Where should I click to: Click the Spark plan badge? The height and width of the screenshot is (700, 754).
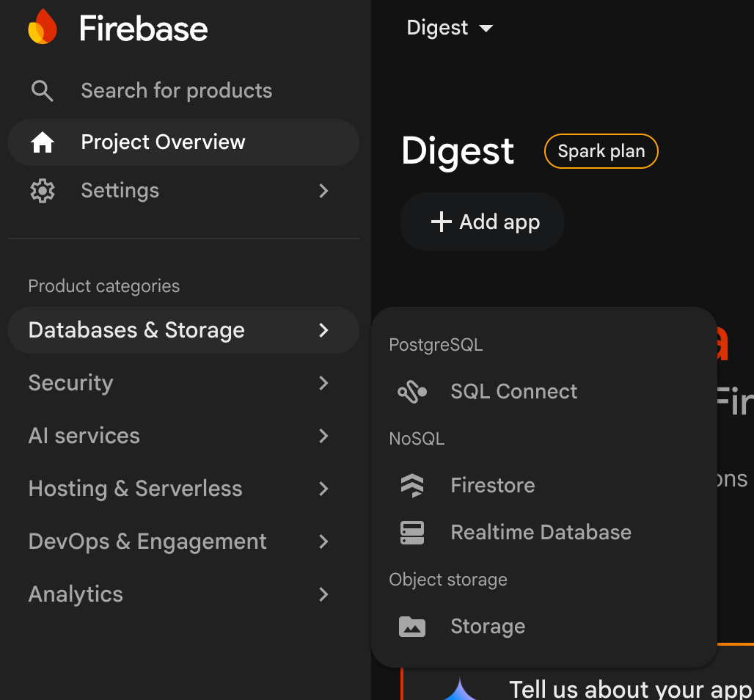[x=601, y=151]
